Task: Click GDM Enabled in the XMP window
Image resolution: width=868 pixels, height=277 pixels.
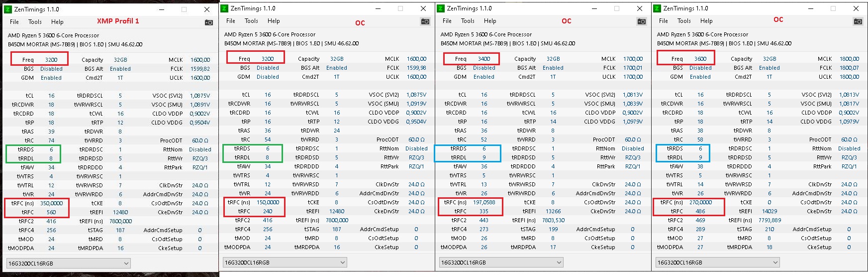Action: (51, 78)
